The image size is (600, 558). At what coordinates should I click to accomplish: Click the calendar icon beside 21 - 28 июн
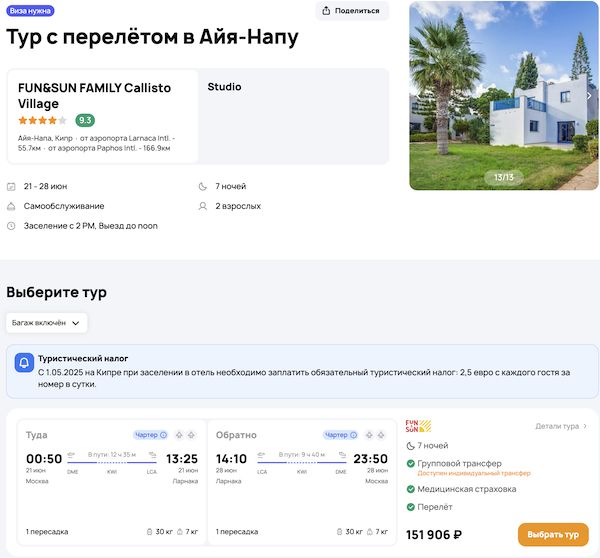pos(11,186)
